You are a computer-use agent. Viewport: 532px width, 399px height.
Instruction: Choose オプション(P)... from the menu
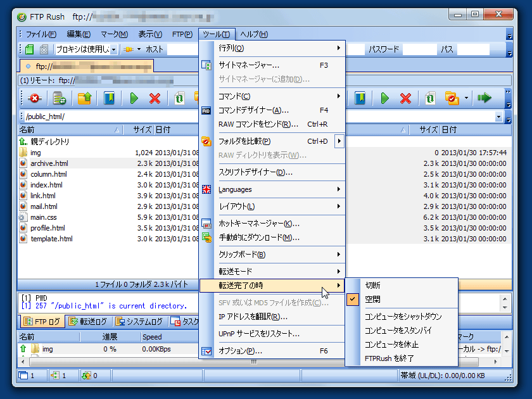(x=272, y=351)
